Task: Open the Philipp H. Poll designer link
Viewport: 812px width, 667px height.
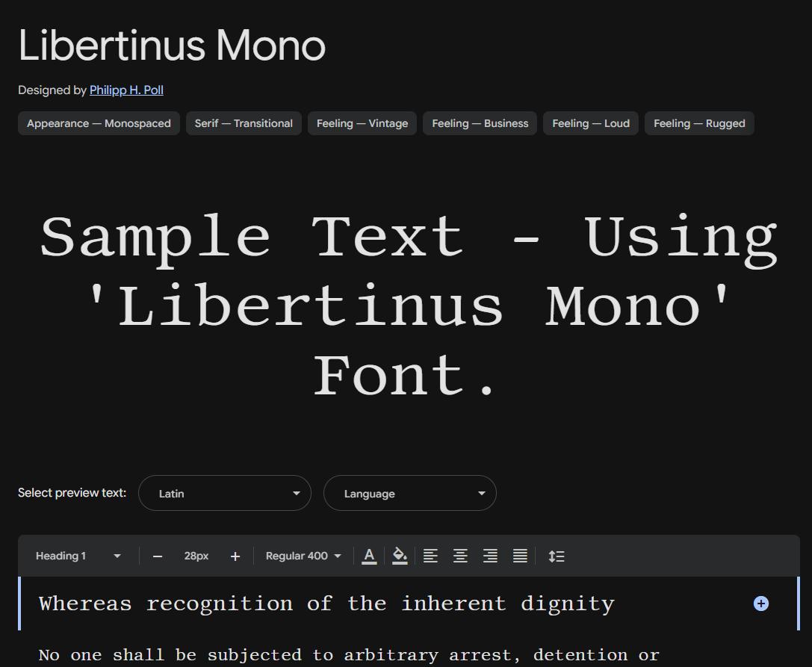Action: click(x=126, y=90)
